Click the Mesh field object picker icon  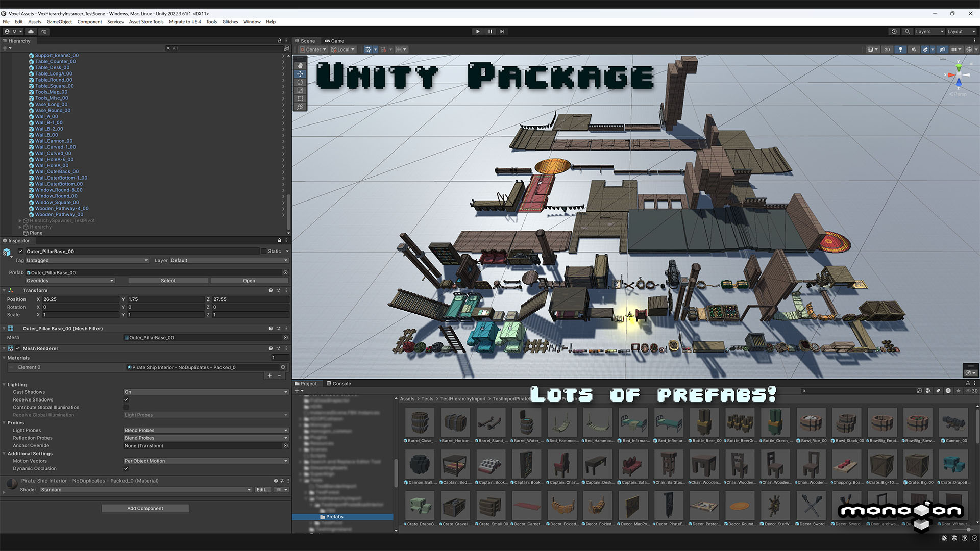[x=285, y=338]
